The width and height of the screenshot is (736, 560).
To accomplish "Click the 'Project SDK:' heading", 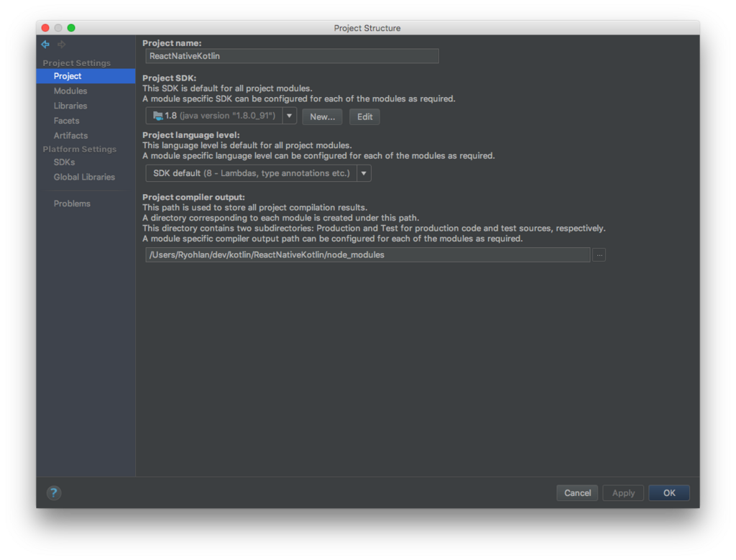I will pos(170,78).
